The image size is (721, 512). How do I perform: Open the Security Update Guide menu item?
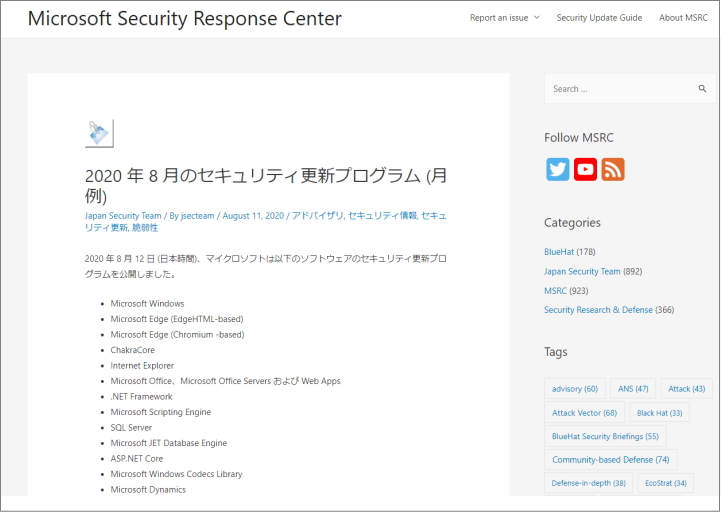(x=599, y=17)
